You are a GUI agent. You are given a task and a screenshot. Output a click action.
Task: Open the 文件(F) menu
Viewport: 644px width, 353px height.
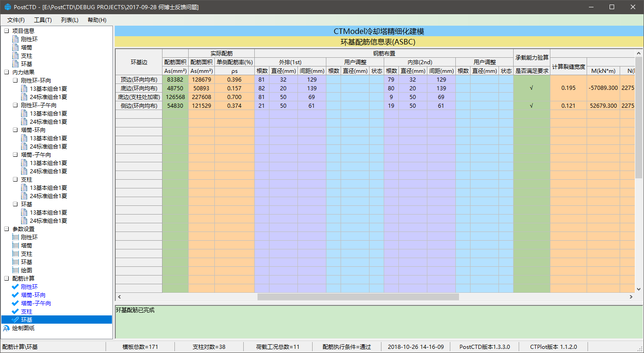16,20
